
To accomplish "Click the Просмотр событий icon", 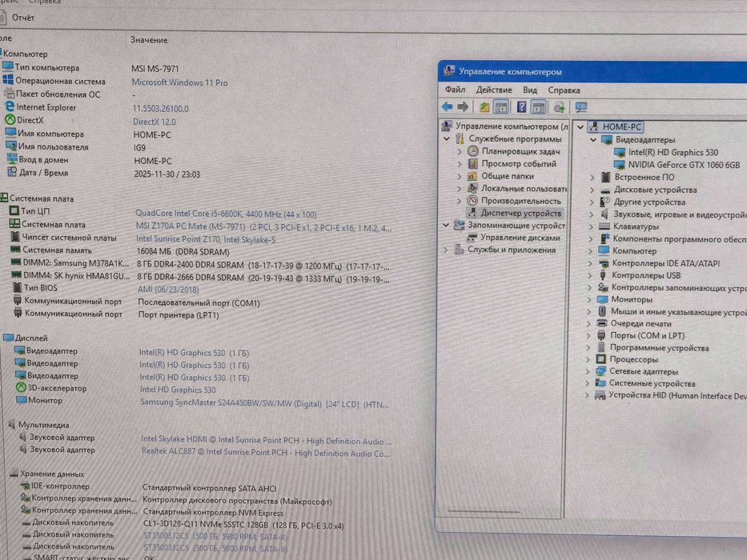I will point(472,163).
